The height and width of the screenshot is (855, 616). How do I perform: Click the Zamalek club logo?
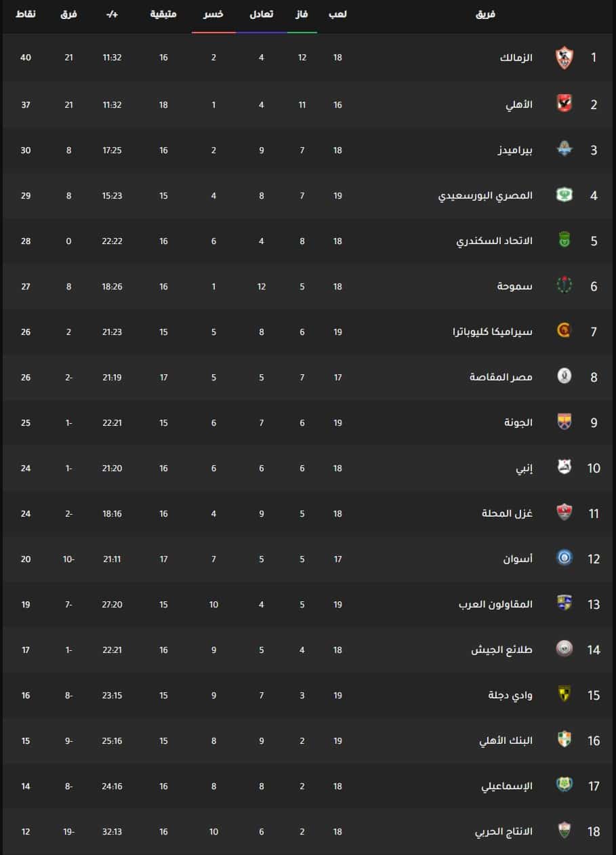564,58
